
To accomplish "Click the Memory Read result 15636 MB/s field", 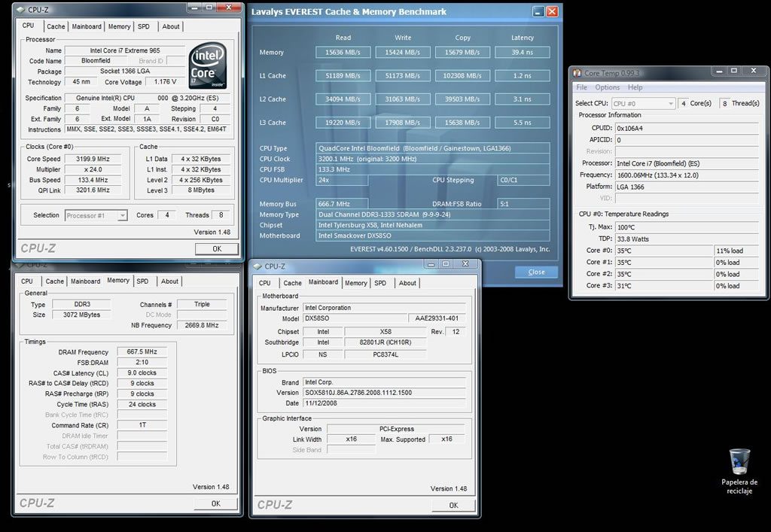I will (343, 52).
